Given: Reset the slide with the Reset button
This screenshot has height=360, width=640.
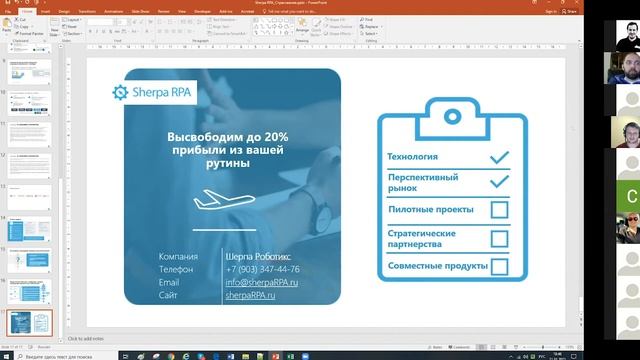Looking at the screenshot, I should (70, 27).
